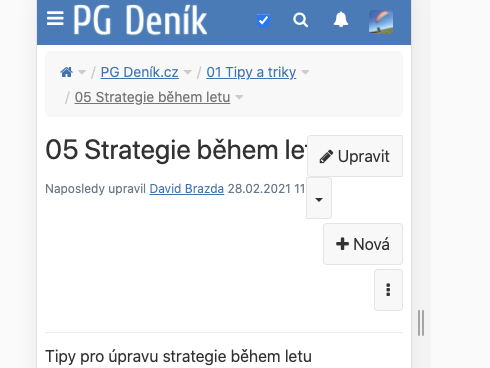This screenshot has height=368, width=490.
Task: Open notifications via the bell icon
Action: point(341,20)
